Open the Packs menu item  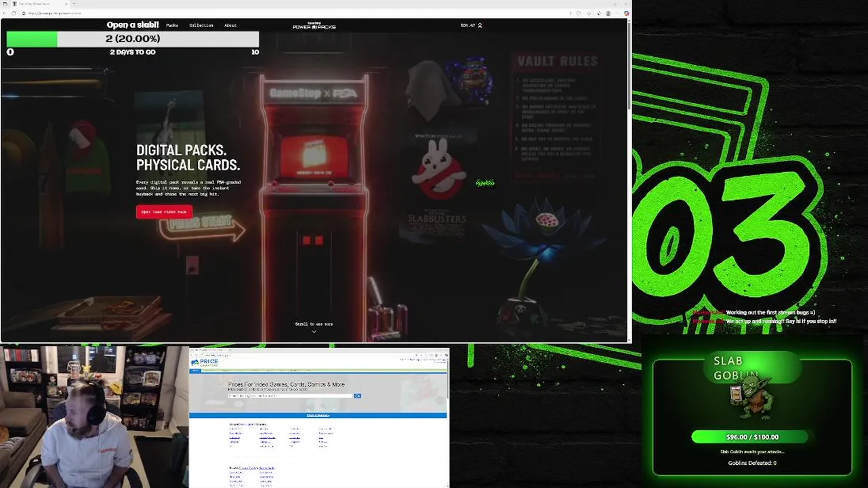(x=172, y=26)
